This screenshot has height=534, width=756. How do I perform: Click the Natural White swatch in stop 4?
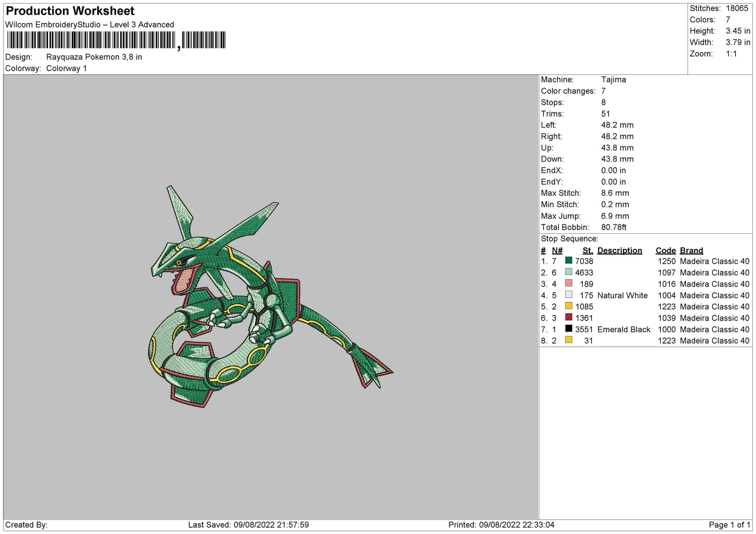(x=569, y=295)
